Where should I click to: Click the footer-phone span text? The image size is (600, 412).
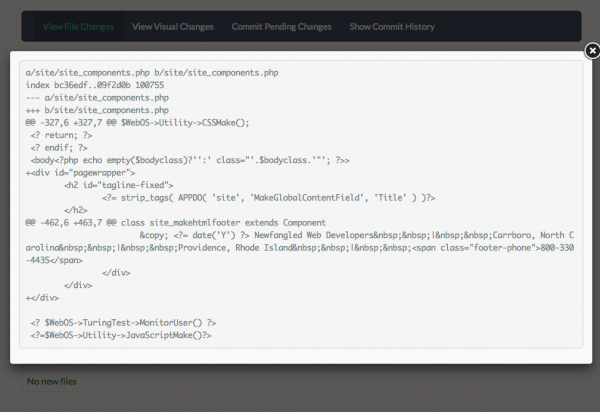point(493,248)
